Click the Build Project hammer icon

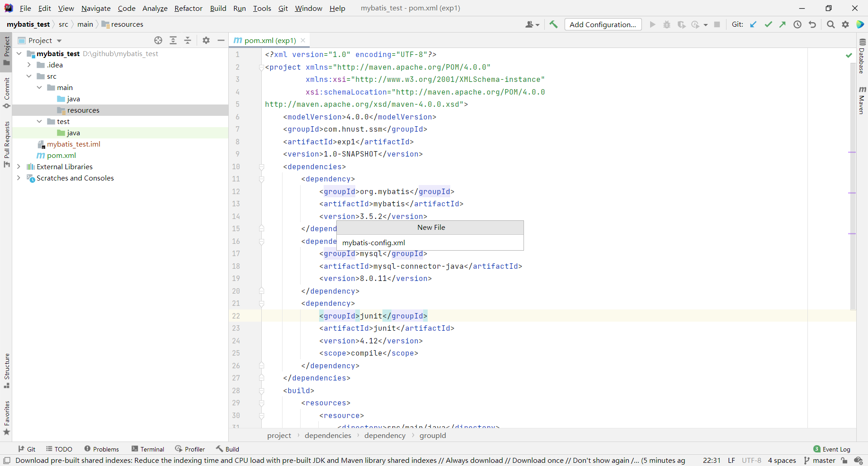click(553, 24)
